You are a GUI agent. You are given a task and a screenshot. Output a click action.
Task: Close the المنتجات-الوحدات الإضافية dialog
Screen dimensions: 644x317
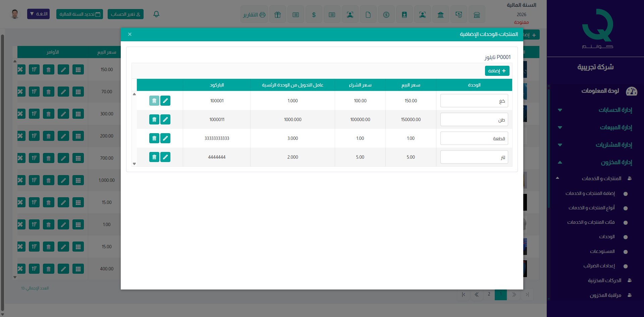click(130, 34)
